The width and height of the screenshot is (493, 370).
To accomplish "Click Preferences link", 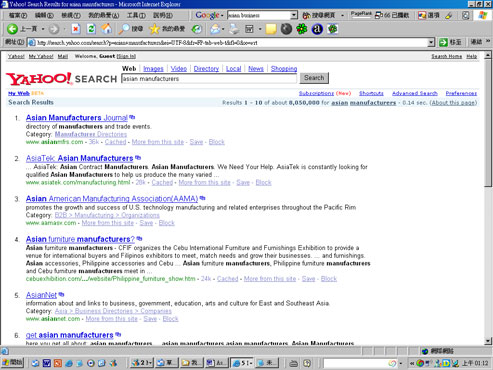I will tap(461, 93).
